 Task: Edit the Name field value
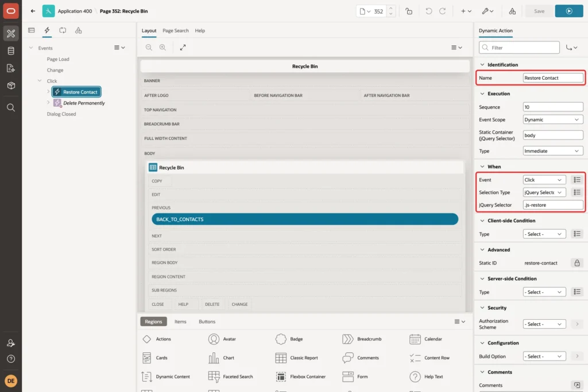click(x=553, y=78)
